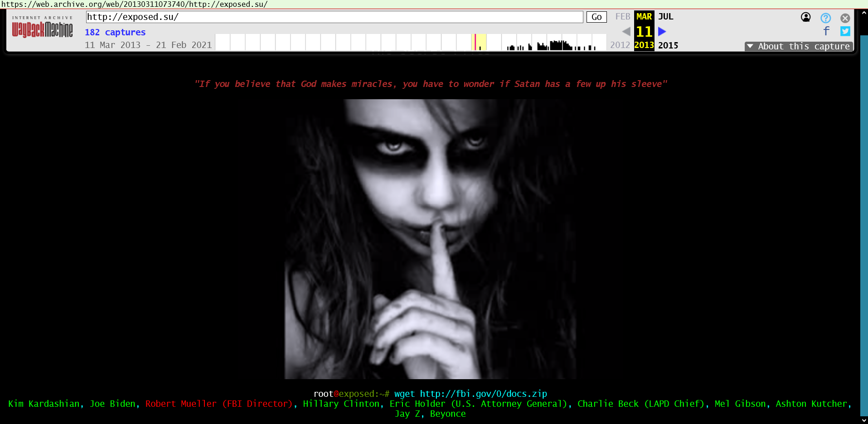The width and height of the screenshot is (868, 424).
Task: Close the Wayback toolbar
Action: tap(845, 18)
